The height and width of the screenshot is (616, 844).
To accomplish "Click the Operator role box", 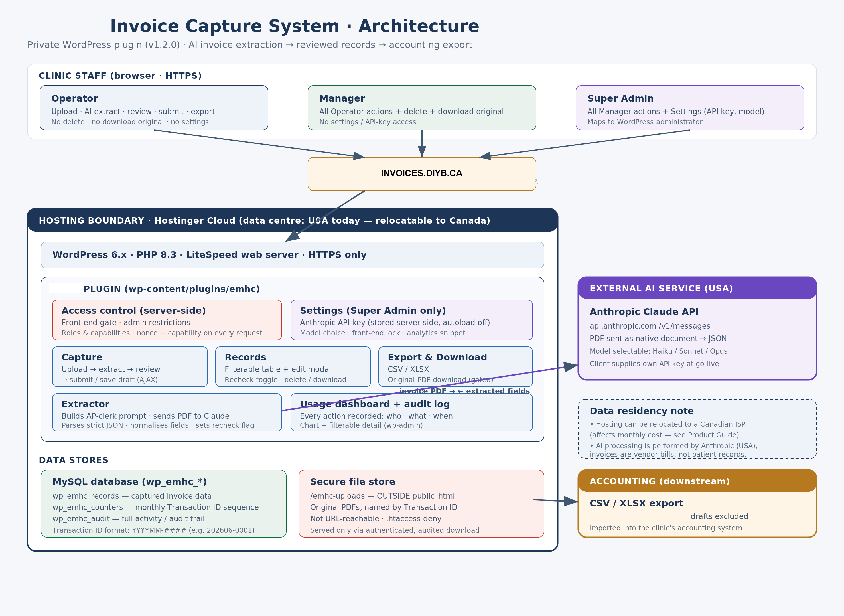I will (154, 108).
